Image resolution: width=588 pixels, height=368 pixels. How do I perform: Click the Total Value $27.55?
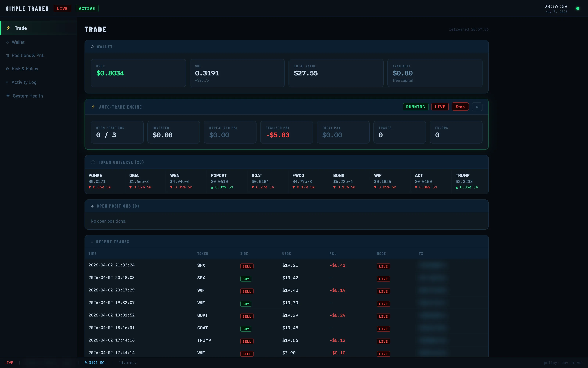(306, 73)
